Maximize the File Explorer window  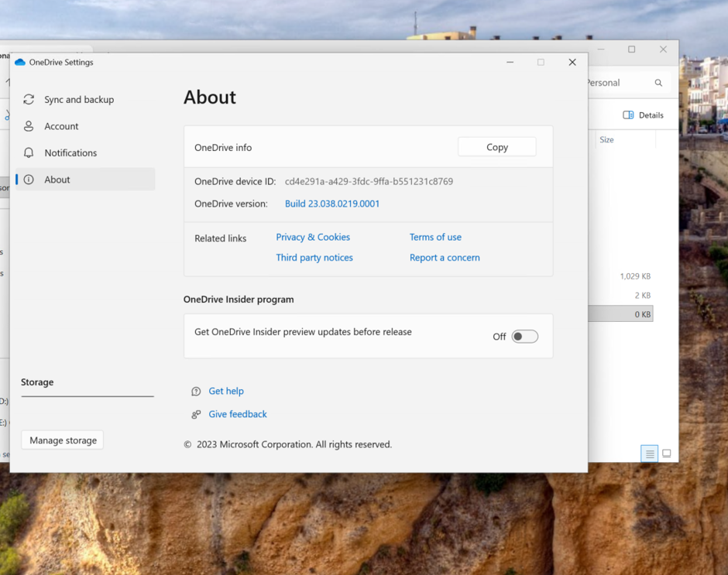631,50
